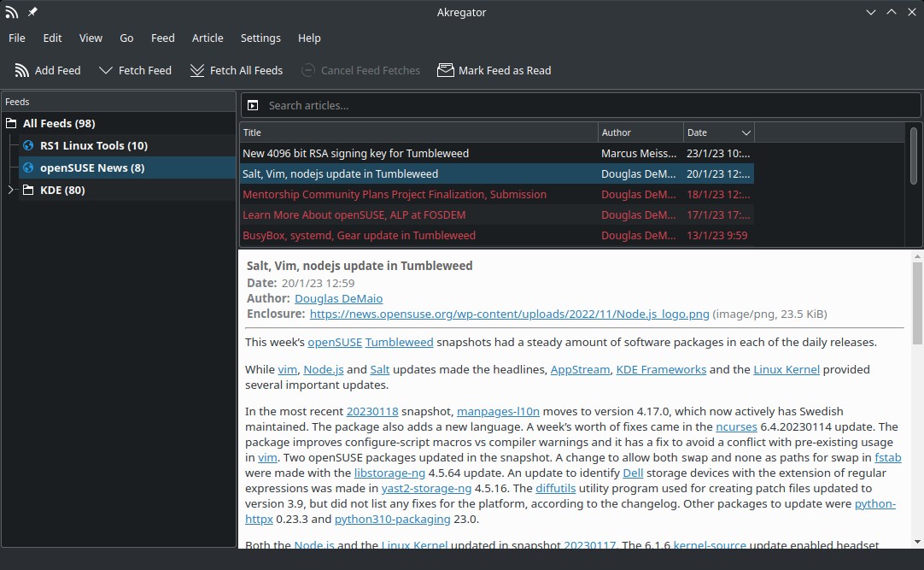
Task: Click the globe icon next to RS1 Linux Tools
Action: [28, 145]
